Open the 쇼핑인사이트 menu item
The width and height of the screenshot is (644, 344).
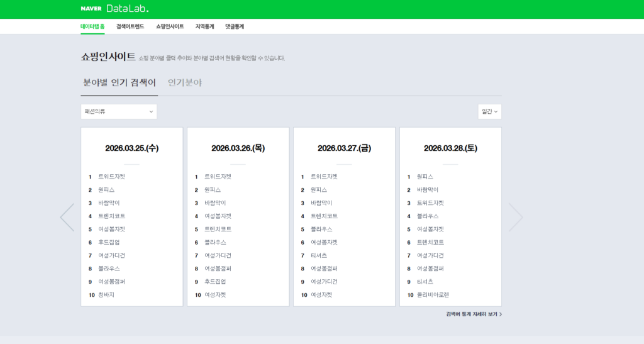click(x=170, y=26)
